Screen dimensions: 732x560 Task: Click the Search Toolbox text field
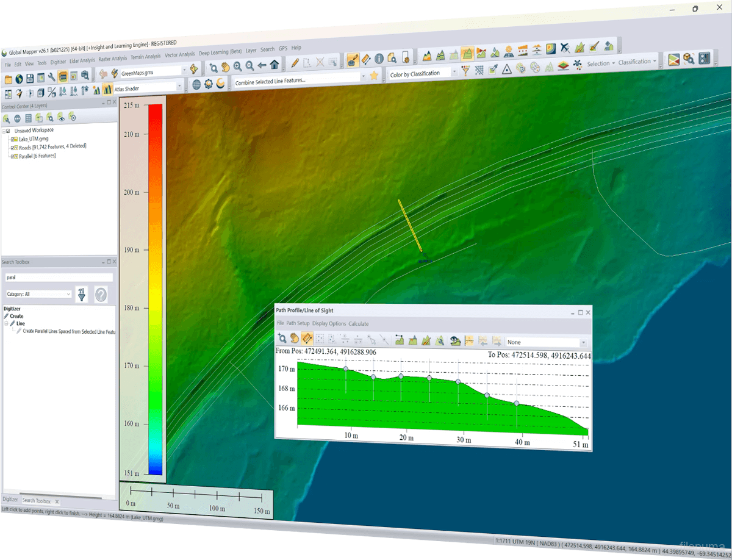coord(59,277)
